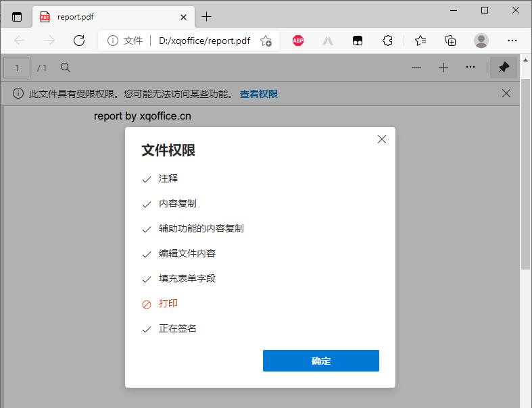Screen dimensions: 532x408
Task: Open the Collections icon
Action: (x=450, y=41)
